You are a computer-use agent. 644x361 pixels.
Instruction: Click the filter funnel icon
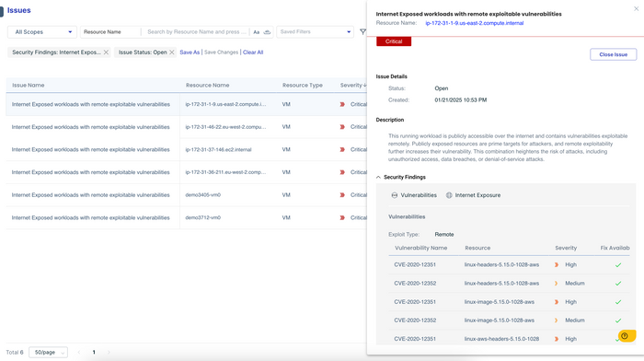pyautogui.click(x=362, y=31)
